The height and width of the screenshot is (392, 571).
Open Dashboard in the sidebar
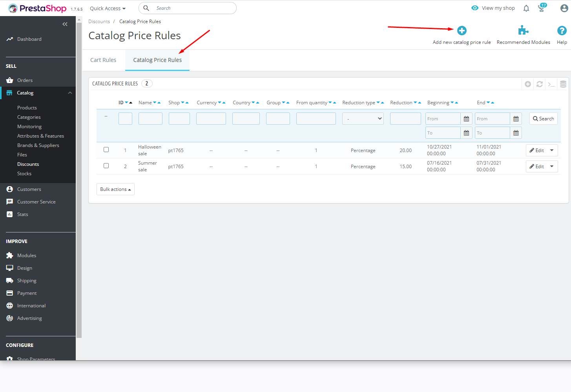coord(29,39)
